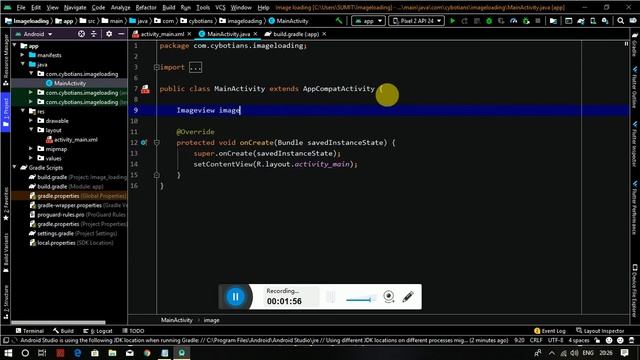Open the Event Log
The height and width of the screenshot is (360, 640).
pos(550,331)
